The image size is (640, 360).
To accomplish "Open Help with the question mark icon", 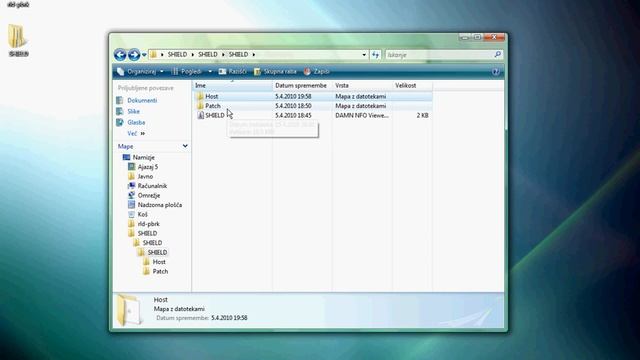I will (496, 71).
